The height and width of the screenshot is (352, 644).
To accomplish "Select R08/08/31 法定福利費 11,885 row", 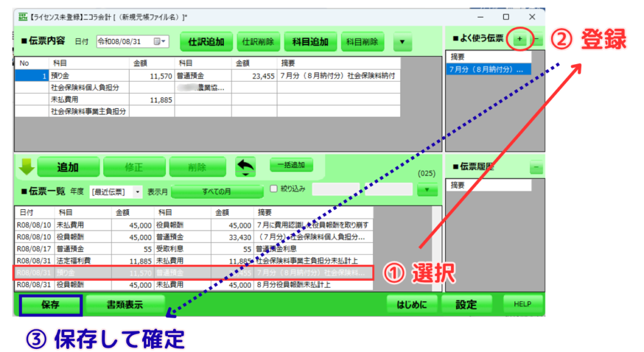I will pyautogui.click(x=194, y=261).
